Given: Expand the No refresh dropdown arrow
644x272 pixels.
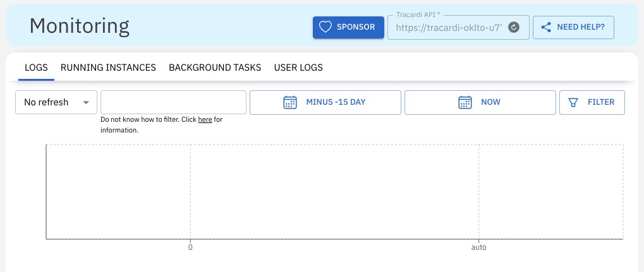Looking at the screenshot, I should point(86,102).
